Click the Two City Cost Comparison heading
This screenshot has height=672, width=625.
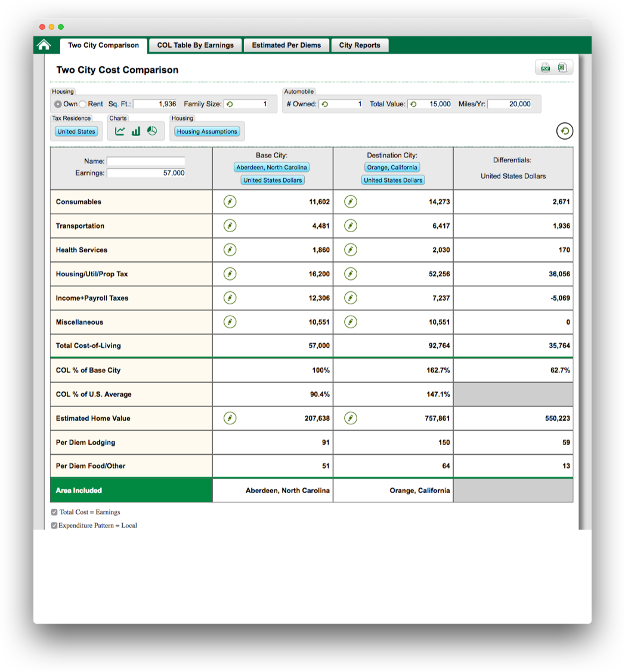tap(117, 70)
